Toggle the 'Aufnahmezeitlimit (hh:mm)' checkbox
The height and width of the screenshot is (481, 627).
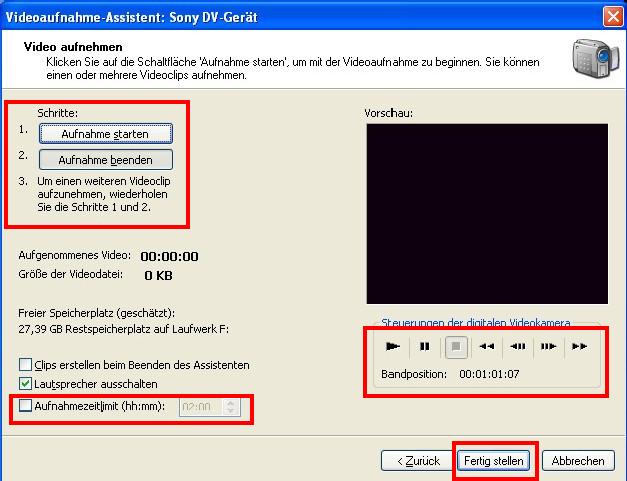(26, 406)
